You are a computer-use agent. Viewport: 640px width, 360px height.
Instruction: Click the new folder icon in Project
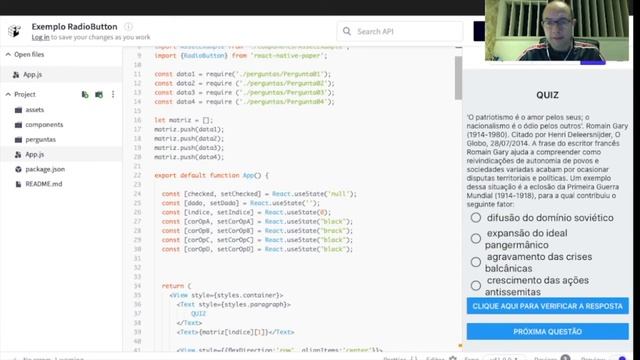[x=99, y=94]
